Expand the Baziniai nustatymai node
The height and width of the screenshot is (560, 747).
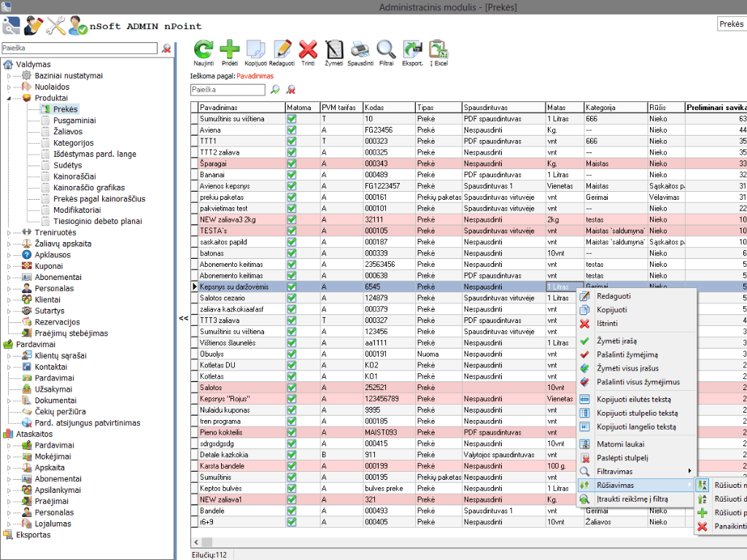point(9,76)
